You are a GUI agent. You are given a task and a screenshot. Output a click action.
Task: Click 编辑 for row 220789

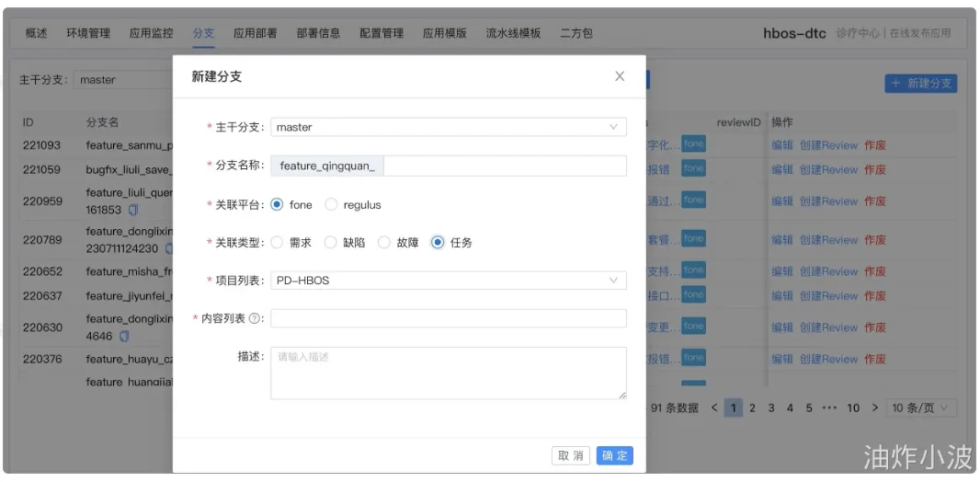tap(781, 240)
